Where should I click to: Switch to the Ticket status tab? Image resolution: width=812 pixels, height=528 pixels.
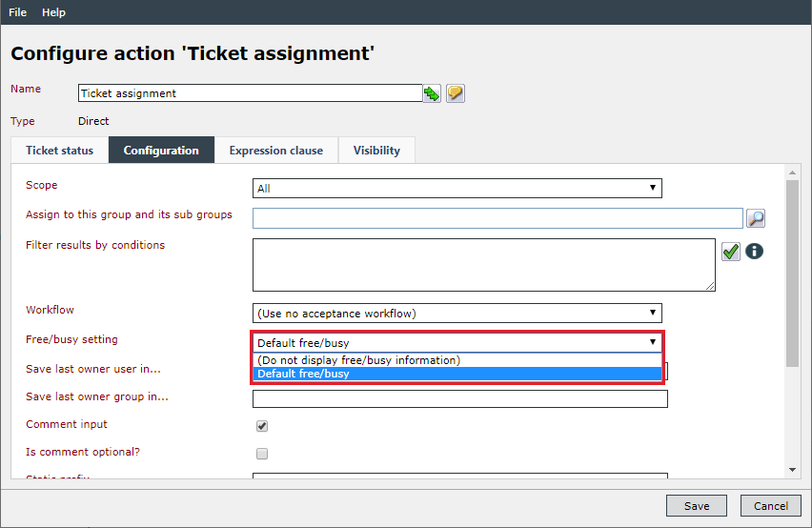click(x=59, y=151)
